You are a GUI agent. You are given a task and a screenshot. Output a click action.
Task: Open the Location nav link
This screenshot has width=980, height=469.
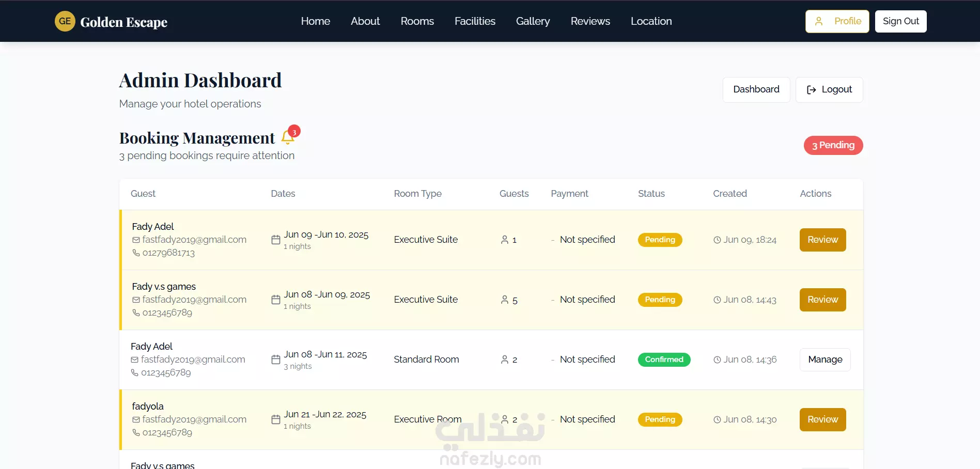651,21
